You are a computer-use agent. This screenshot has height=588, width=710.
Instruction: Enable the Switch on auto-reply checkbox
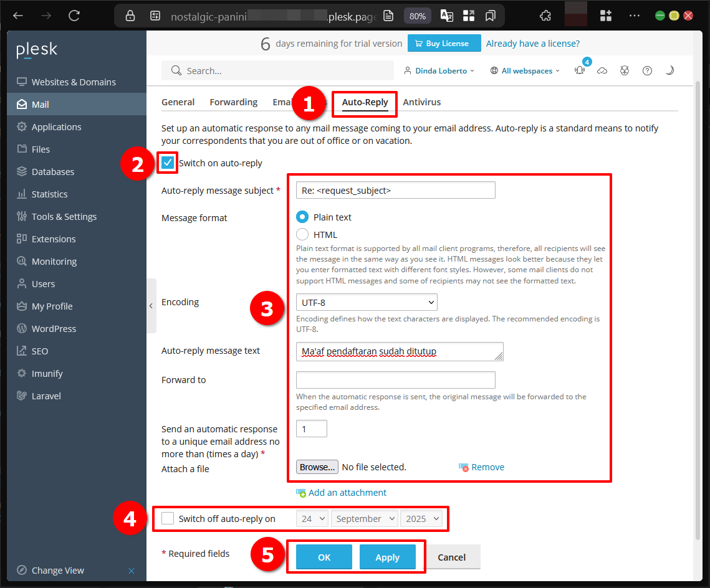click(167, 163)
